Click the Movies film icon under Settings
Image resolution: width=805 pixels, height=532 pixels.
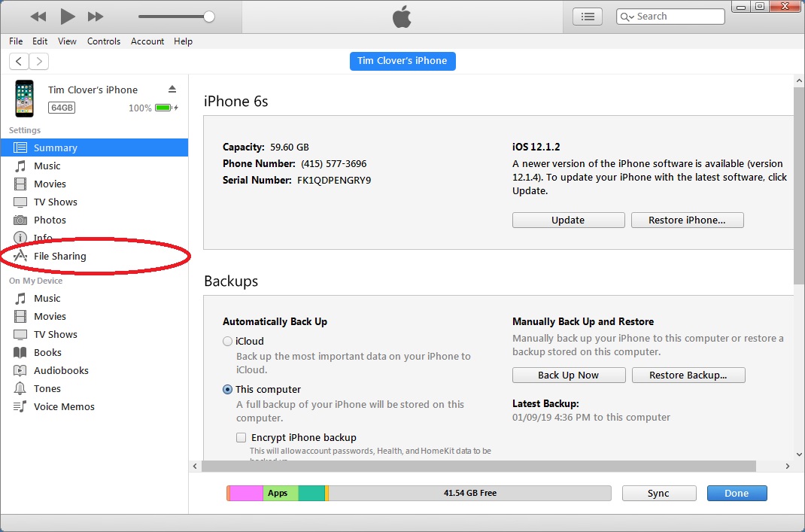click(20, 184)
